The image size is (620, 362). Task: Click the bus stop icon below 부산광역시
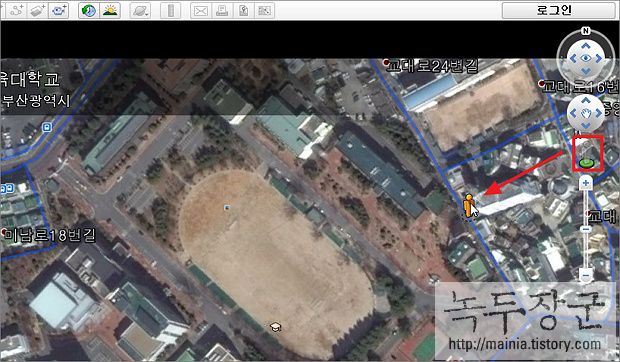47,127
